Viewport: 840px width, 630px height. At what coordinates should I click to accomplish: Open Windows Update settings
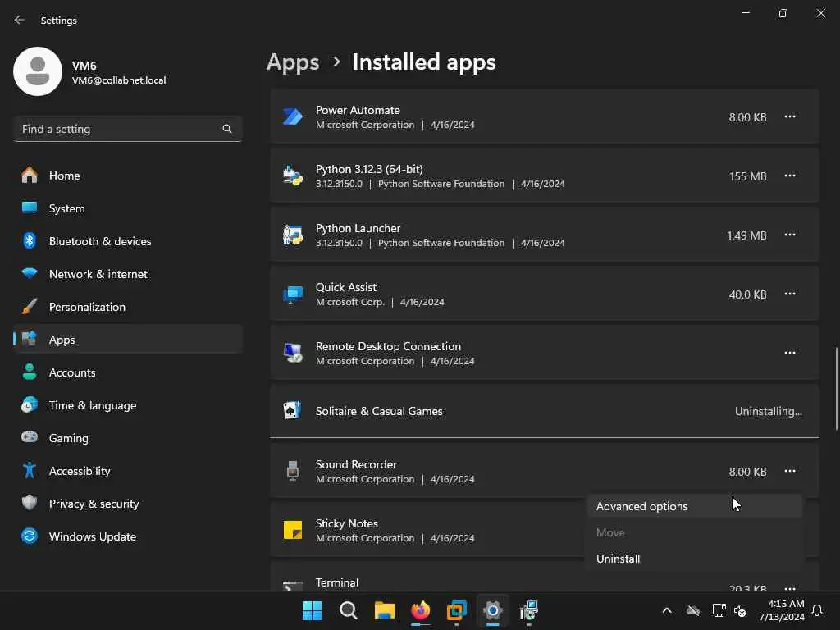point(127,536)
